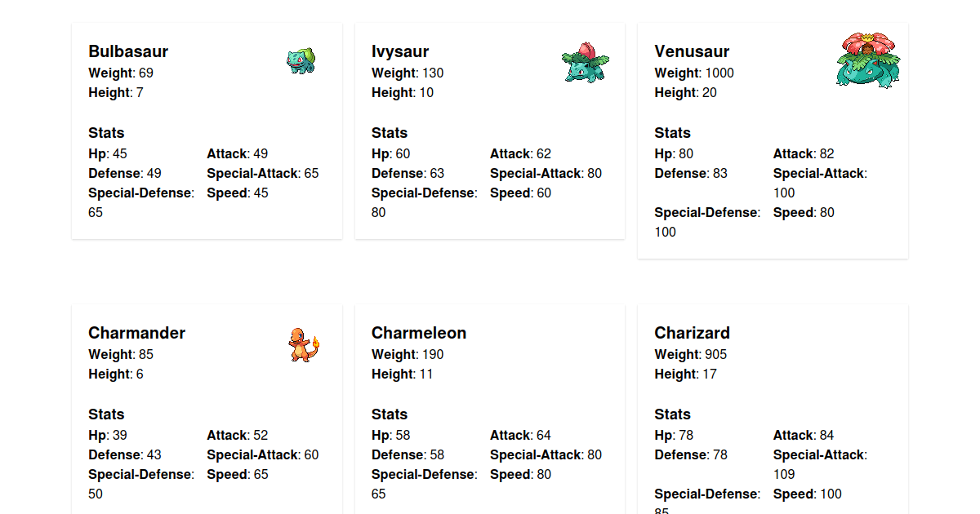Select Charizard's Defense stat
Image resolution: width=980 pixels, height=514 pixels.
[x=691, y=454]
